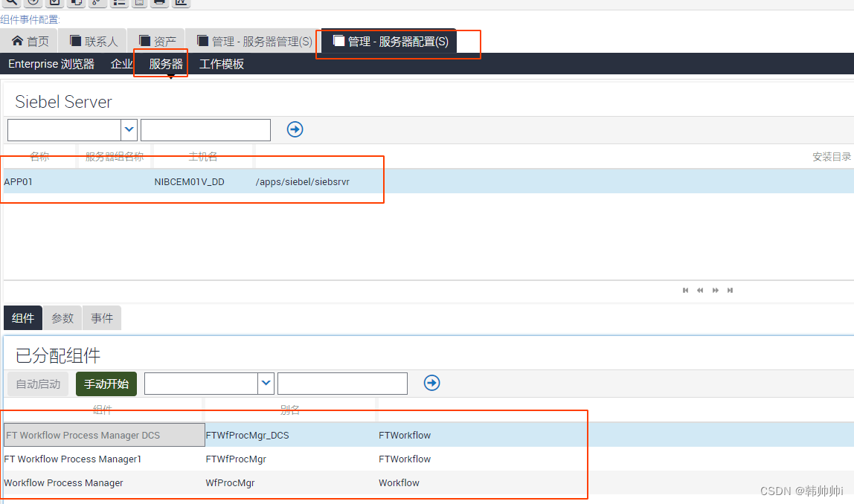Go to next record set in Siebel Server list

[x=715, y=290]
